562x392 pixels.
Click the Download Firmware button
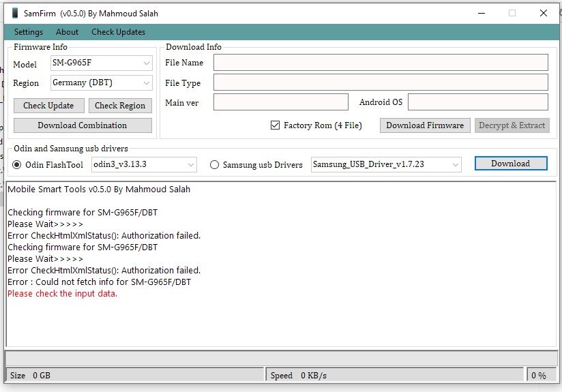tap(425, 125)
